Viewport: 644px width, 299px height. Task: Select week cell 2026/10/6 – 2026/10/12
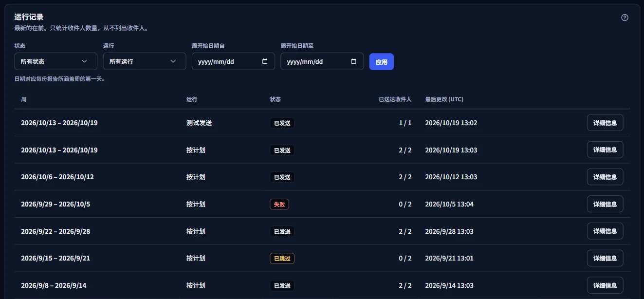click(57, 177)
